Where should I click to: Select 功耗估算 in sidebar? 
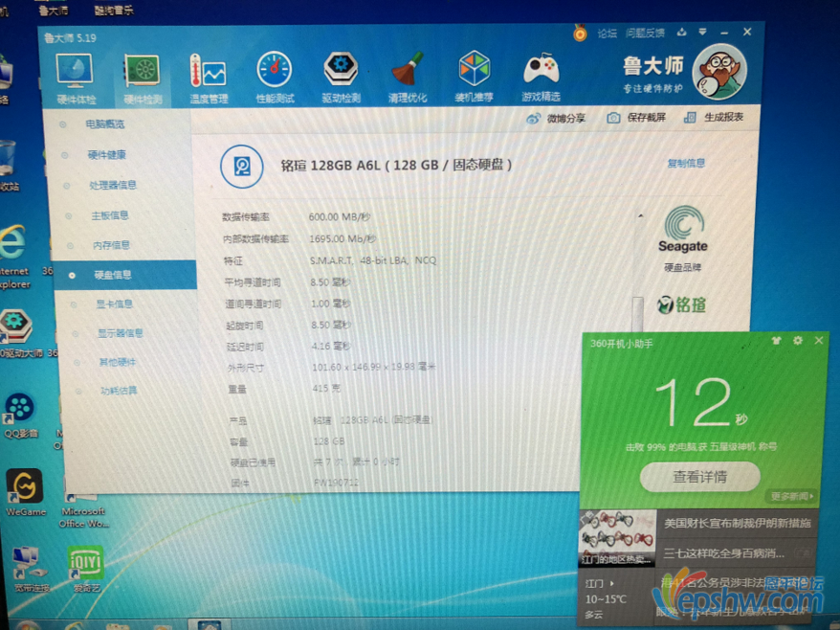click(x=119, y=391)
